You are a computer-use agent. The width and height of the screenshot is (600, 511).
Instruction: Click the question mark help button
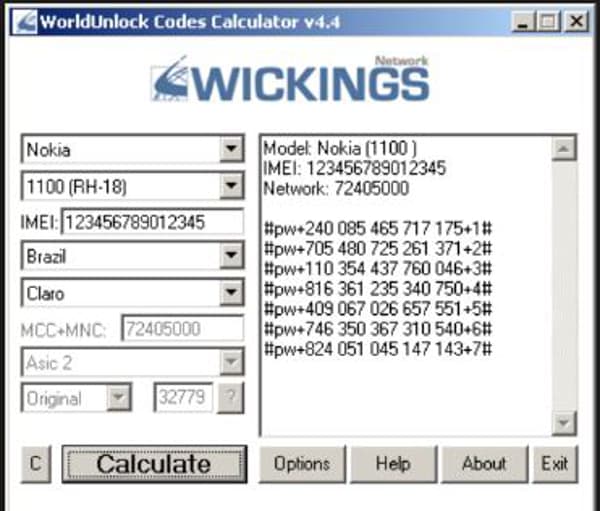[x=230, y=398]
